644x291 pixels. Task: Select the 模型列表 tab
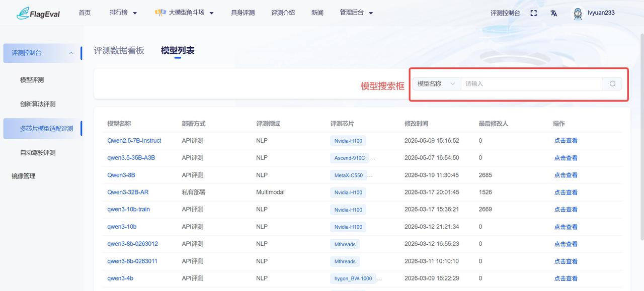[x=178, y=50]
